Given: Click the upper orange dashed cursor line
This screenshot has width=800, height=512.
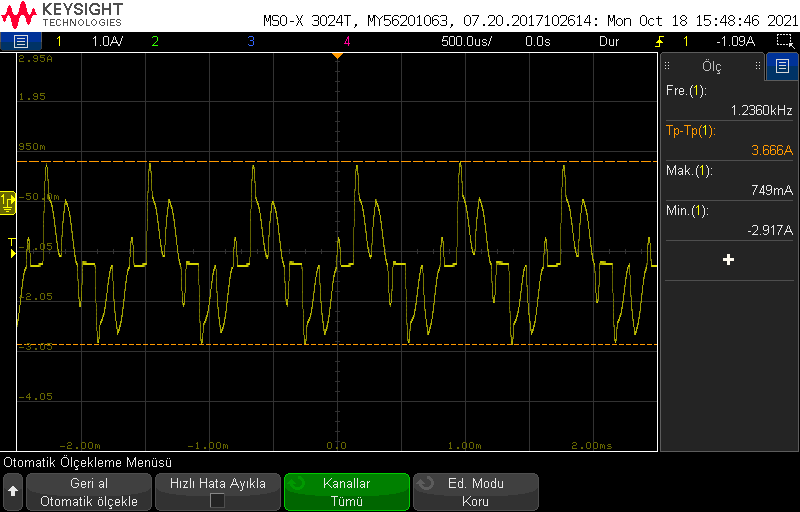Looking at the screenshot, I should tap(337, 161).
